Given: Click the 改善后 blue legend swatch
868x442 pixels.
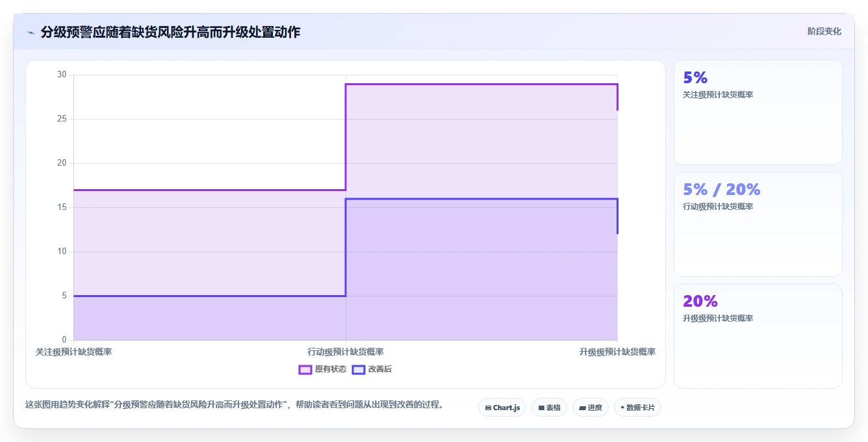Looking at the screenshot, I should point(359,369).
